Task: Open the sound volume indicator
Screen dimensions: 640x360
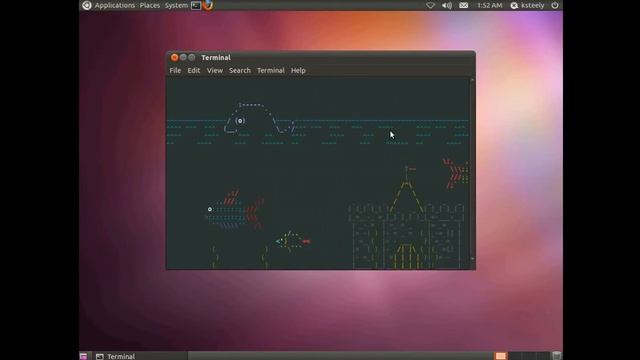Action: click(x=447, y=5)
